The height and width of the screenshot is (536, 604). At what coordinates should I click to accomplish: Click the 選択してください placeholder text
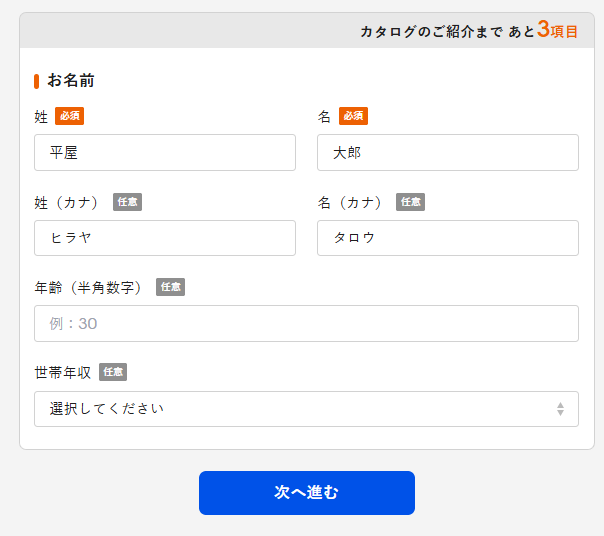[107, 409]
